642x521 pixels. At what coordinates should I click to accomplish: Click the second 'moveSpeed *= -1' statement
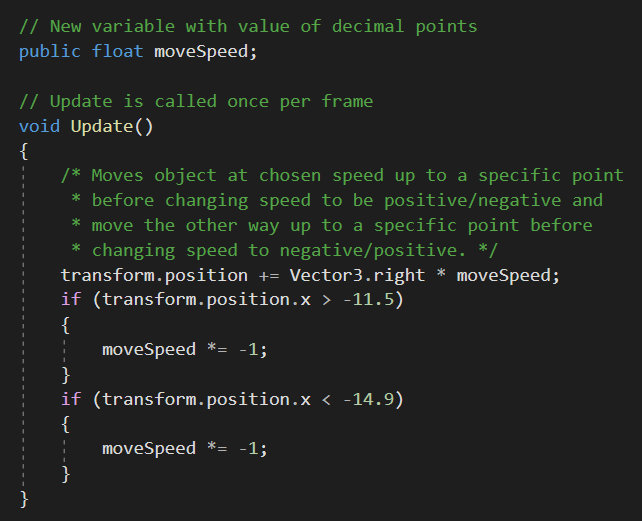point(185,449)
